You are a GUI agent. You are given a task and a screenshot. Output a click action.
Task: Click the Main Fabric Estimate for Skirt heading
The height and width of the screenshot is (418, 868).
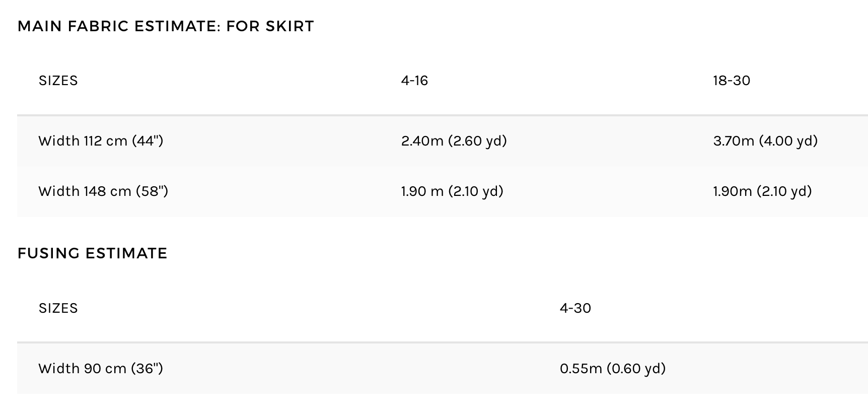(x=166, y=26)
